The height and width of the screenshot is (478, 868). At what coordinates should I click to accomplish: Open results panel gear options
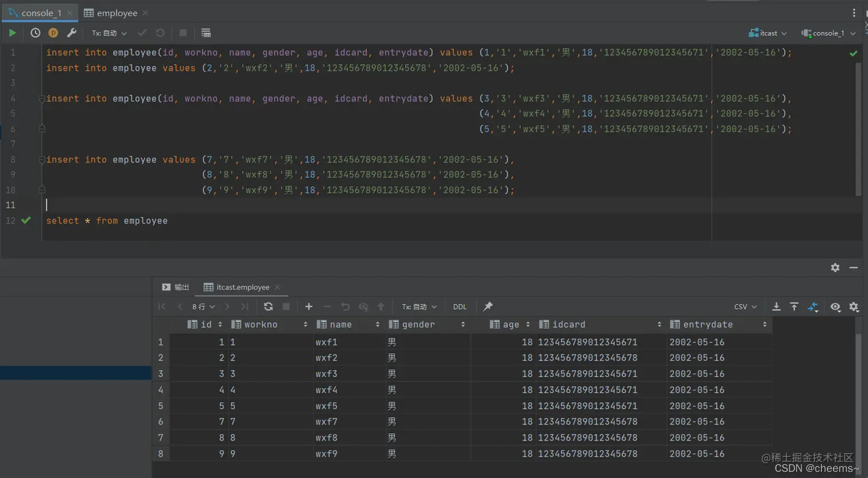835,268
